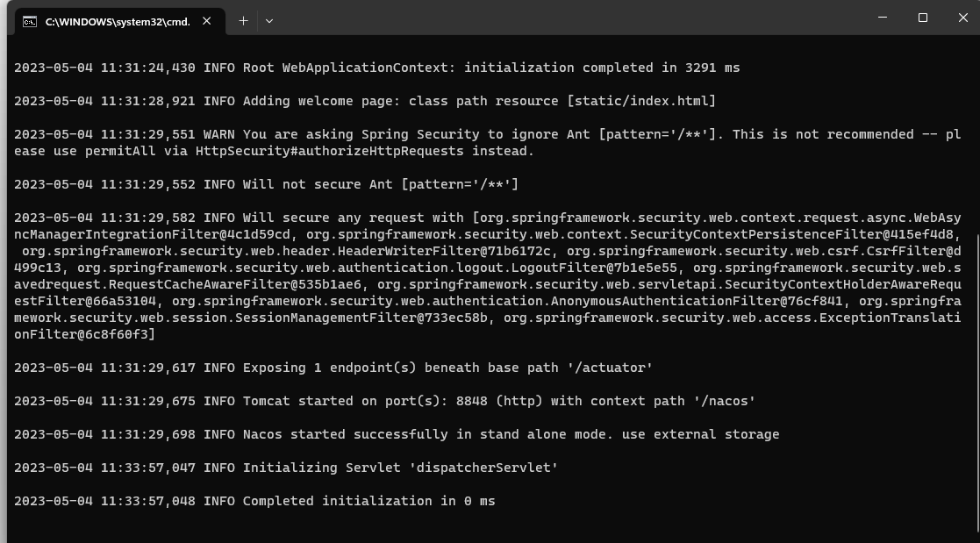Click the 'static/index.html' resource text

tap(641, 101)
